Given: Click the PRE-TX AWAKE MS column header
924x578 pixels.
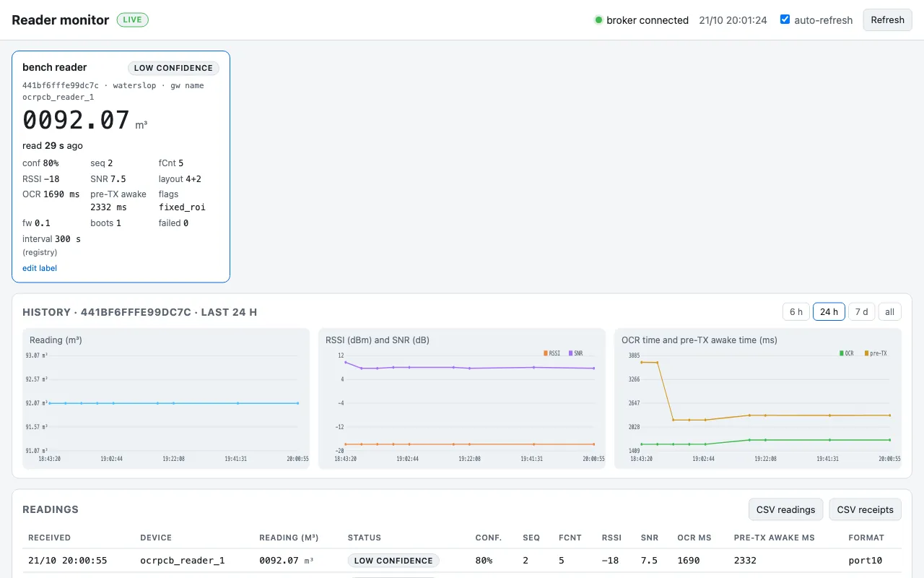Looking at the screenshot, I should coord(774,538).
